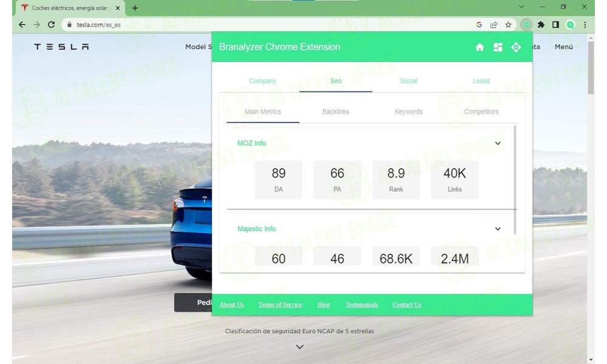The image size is (607, 364).
Task: Switch to the Company tab
Action: (x=263, y=81)
